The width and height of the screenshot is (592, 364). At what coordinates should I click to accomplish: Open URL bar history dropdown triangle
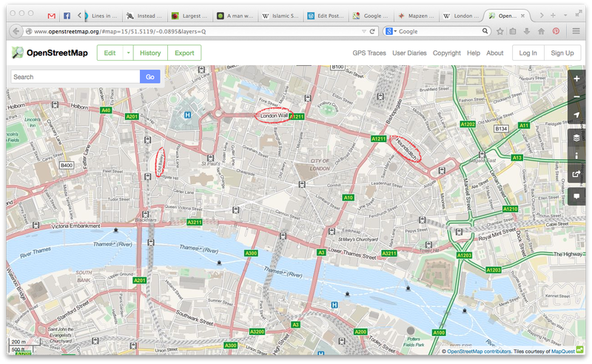pos(364,31)
